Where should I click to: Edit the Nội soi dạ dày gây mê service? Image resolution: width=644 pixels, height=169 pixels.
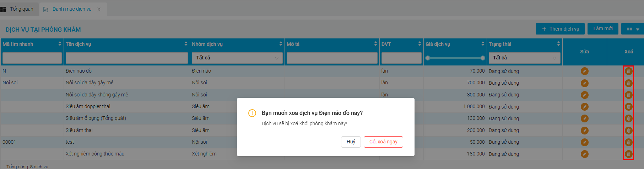coord(584,83)
